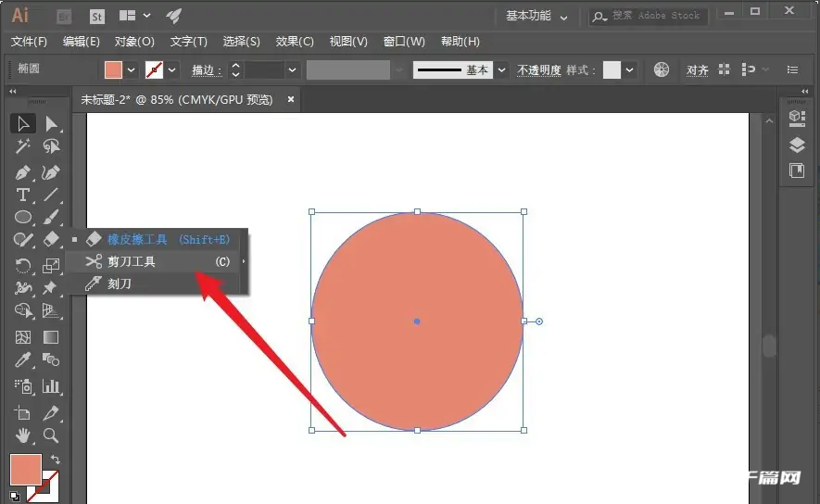The height and width of the screenshot is (504, 820).
Task: Click the toolbar fill color box
Action: [x=25, y=470]
